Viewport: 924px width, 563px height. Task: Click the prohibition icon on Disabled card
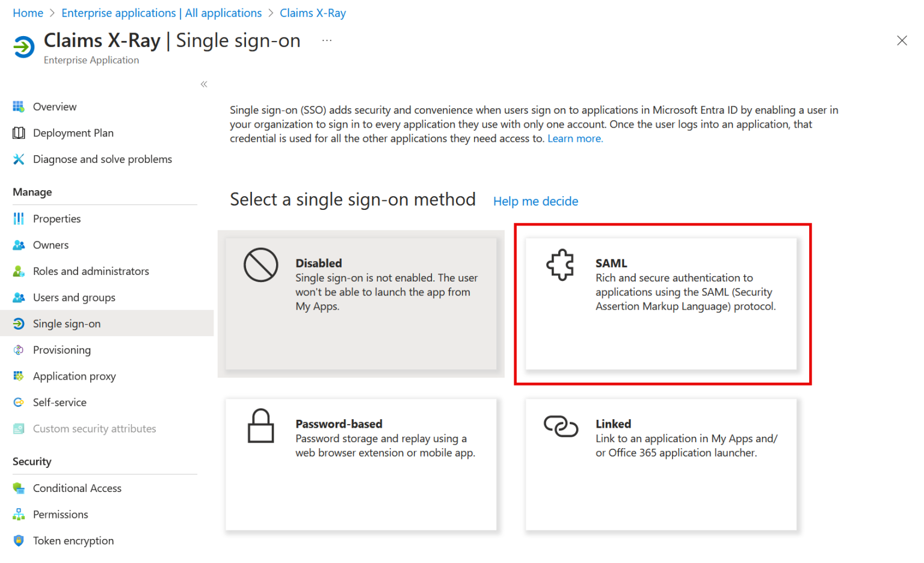click(260, 265)
